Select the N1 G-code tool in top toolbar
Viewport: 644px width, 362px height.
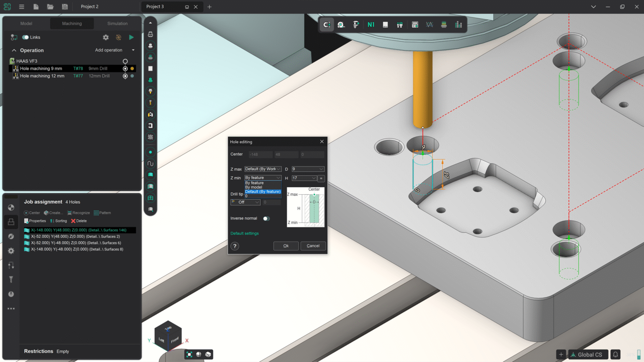(370, 25)
